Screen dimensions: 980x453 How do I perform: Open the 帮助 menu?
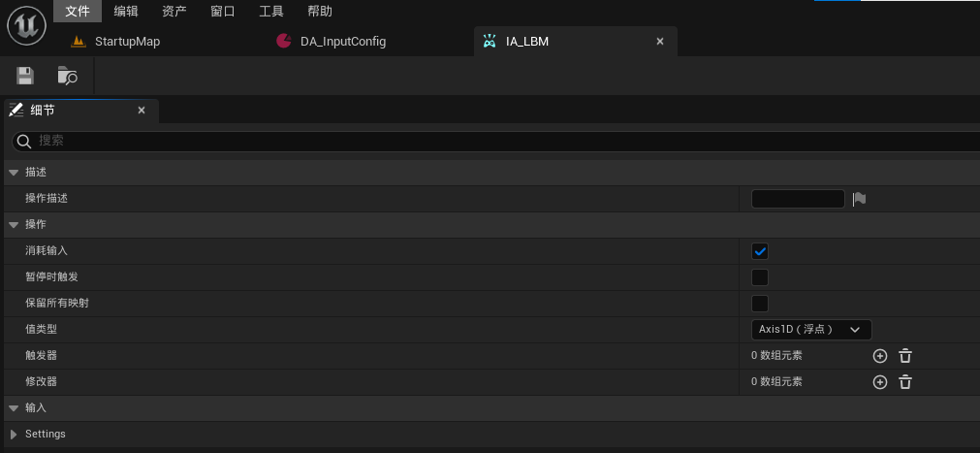click(319, 12)
